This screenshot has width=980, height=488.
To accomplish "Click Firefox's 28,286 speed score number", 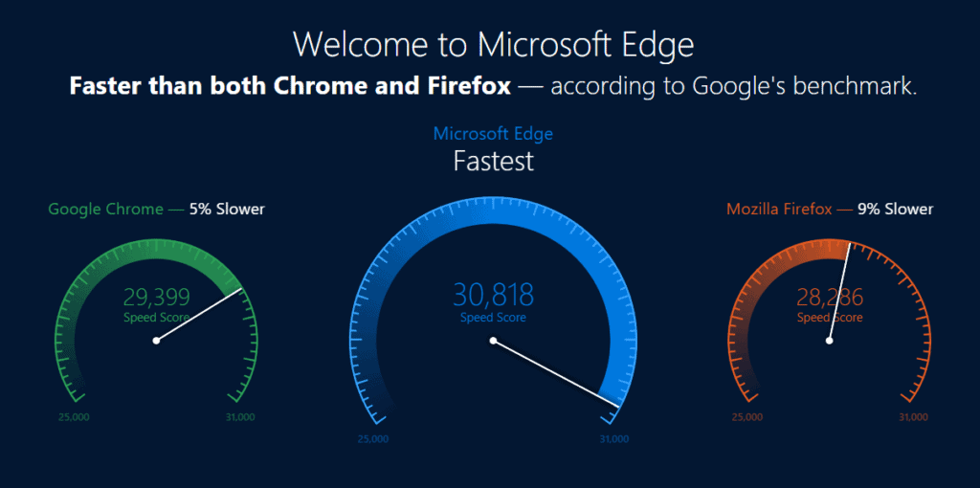I will tap(829, 297).
